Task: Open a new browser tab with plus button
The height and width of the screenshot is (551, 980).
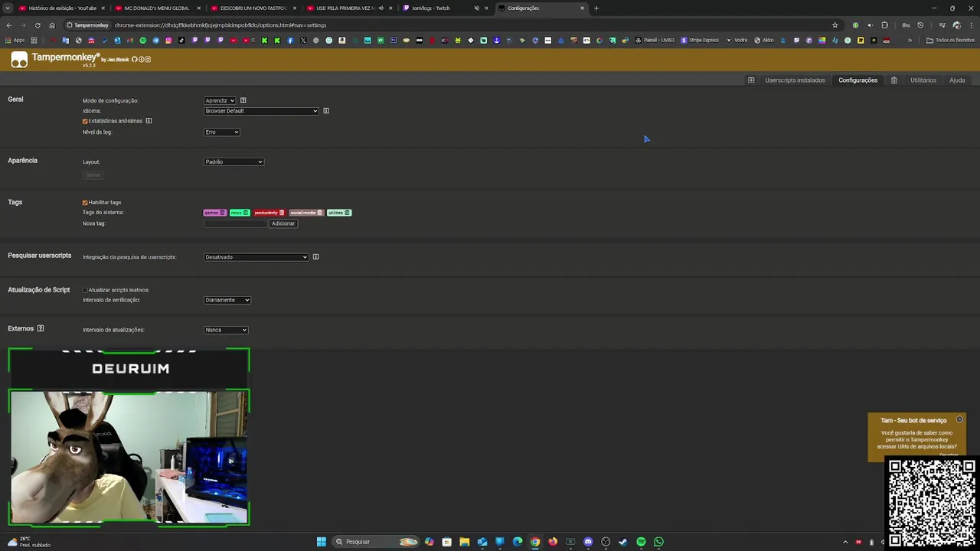Action: pyautogui.click(x=596, y=8)
